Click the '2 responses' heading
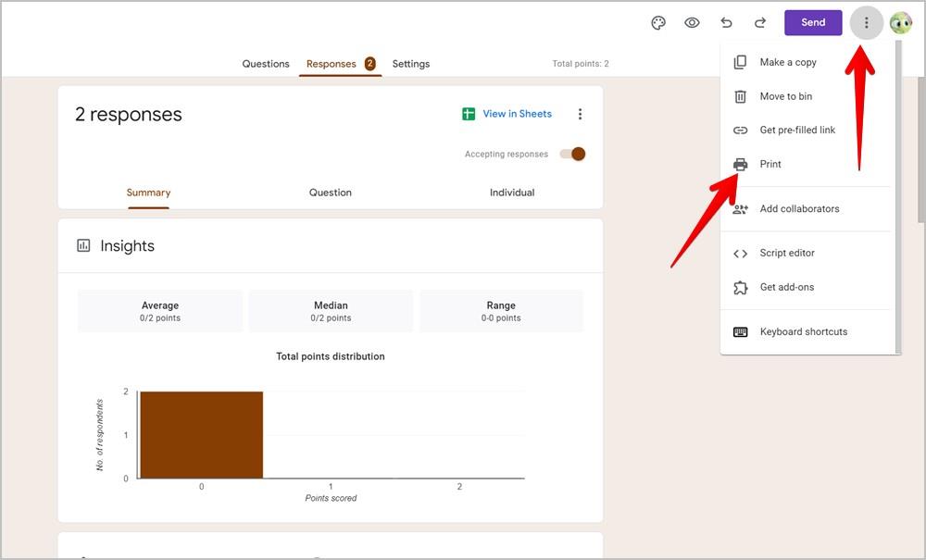This screenshot has width=926, height=560. click(128, 114)
